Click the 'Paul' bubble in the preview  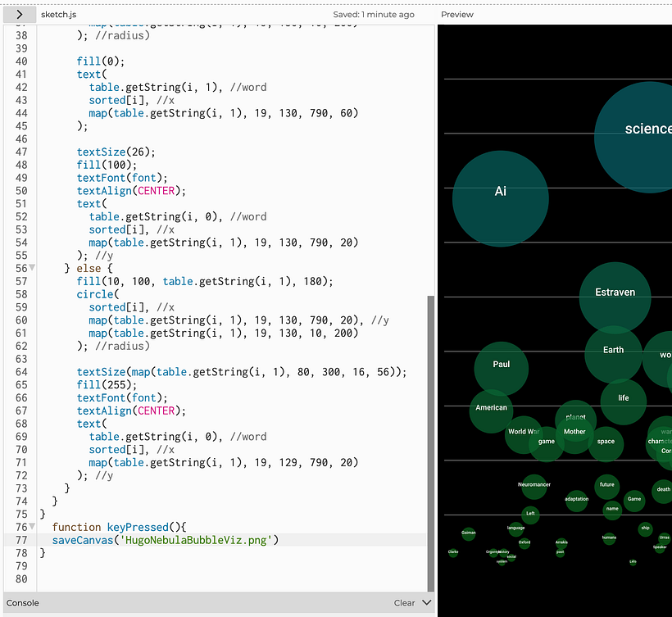click(501, 369)
